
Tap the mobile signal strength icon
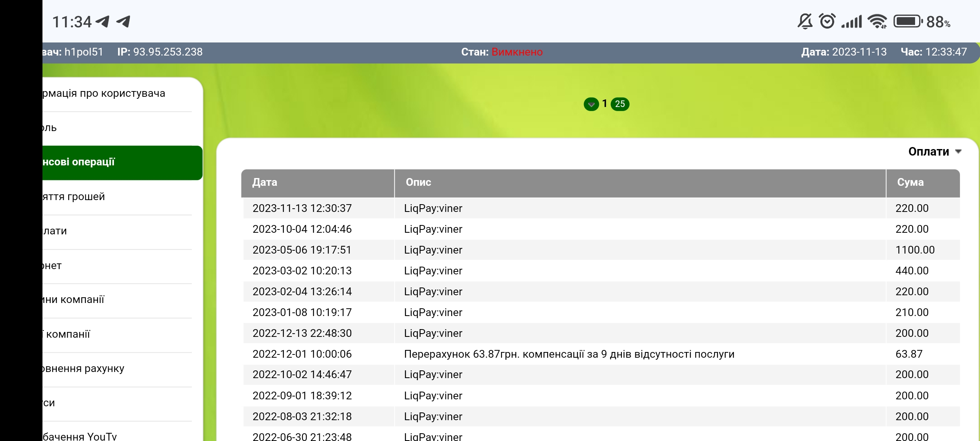pos(851,22)
